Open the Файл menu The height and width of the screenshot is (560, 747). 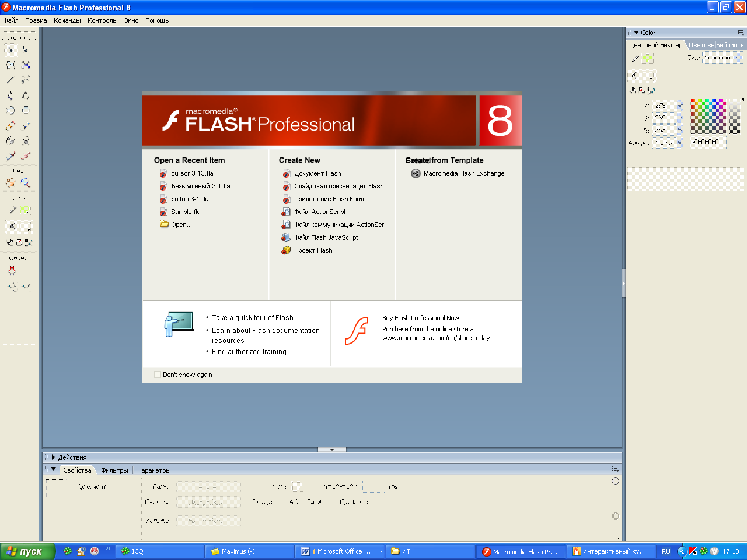11,20
